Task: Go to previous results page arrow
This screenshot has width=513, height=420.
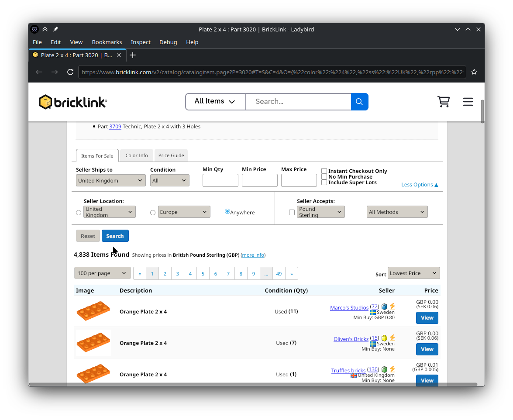Action: [140, 273]
